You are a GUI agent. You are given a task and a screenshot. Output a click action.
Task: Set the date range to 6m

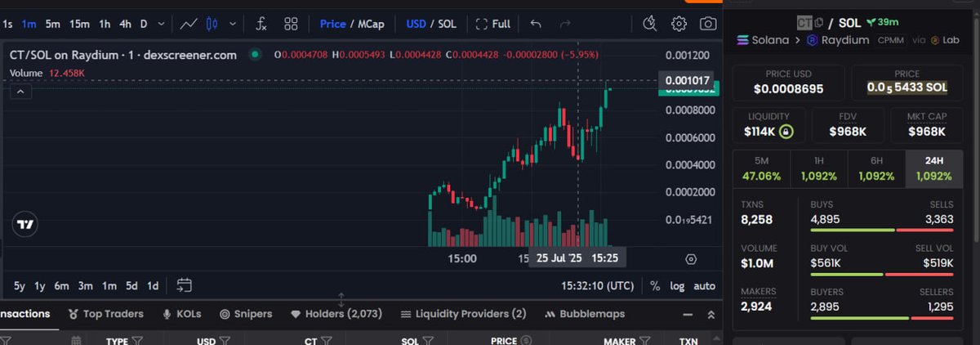[x=62, y=285]
